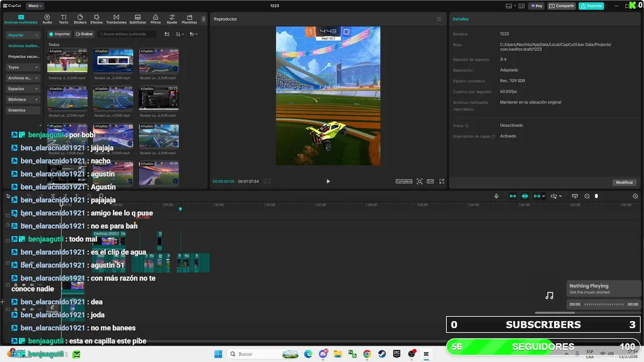Open Dreamina in the sidebar
The width and height of the screenshot is (644, 362).
pos(23,110)
